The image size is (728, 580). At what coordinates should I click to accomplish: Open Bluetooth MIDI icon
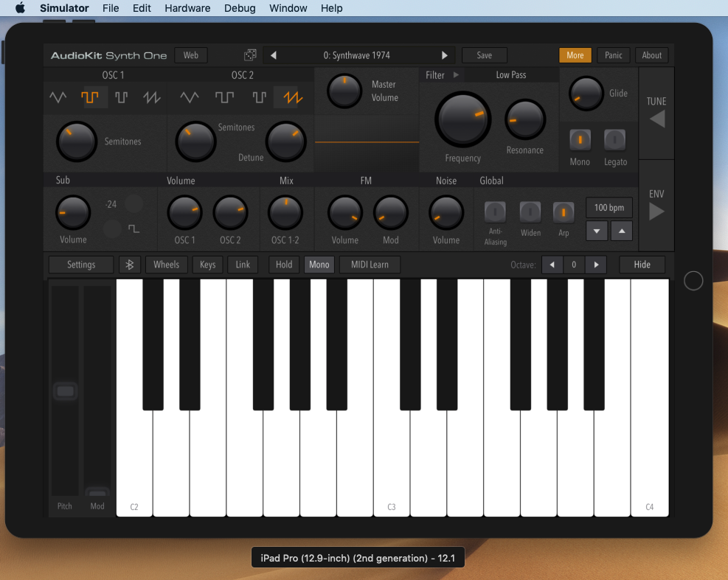(x=130, y=265)
